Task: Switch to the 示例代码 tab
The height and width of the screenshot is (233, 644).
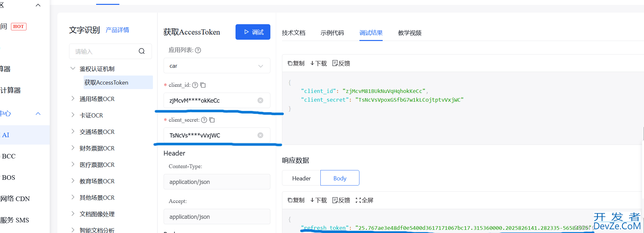Action: coord(332,33)
